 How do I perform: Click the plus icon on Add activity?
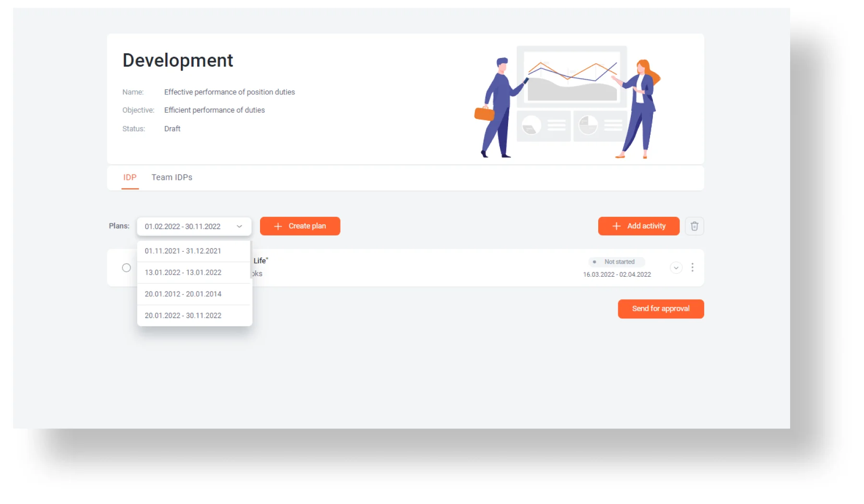point(616,226)
